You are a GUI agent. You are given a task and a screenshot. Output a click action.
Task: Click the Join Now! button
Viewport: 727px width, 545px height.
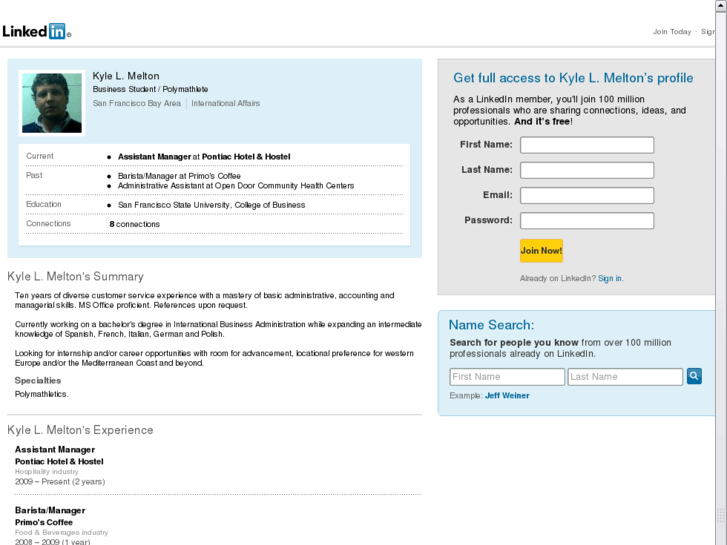[x=541, y=251]
